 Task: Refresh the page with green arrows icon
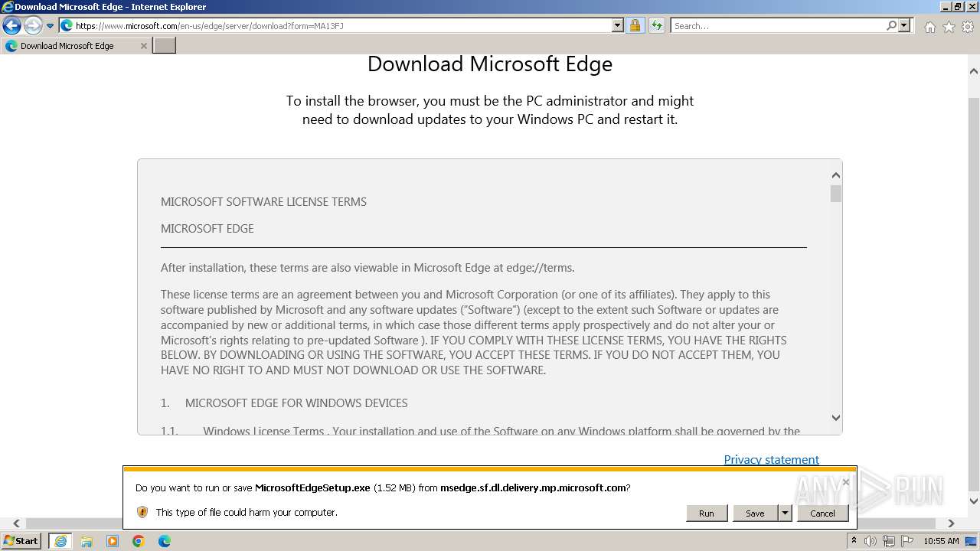[657, 26]
